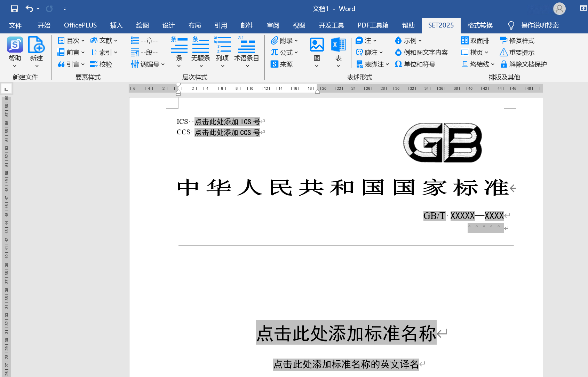Click the 单位和符号 button
588x377 pixels.
coord(415,64)
